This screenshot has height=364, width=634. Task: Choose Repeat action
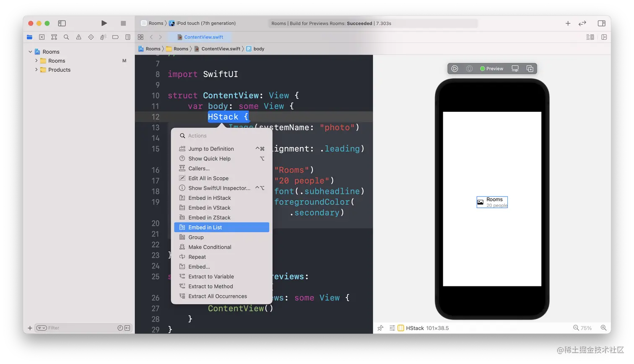coord(222,257)
